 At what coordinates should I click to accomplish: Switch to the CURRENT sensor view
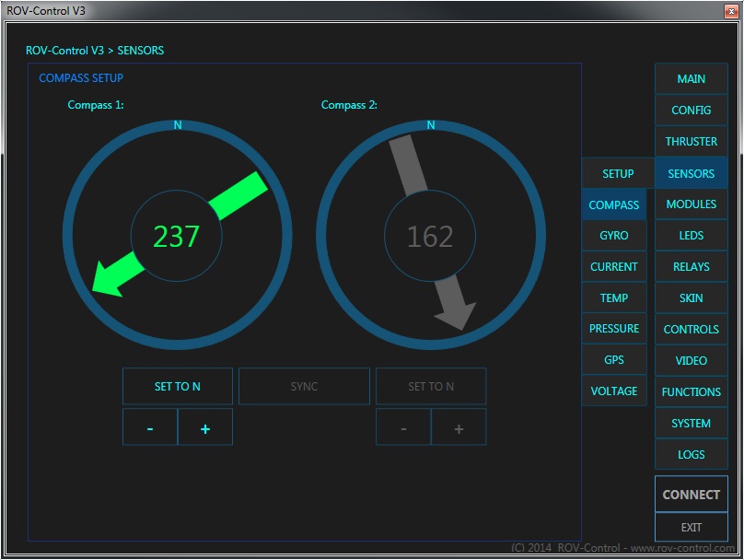click(x=614, y=266)
